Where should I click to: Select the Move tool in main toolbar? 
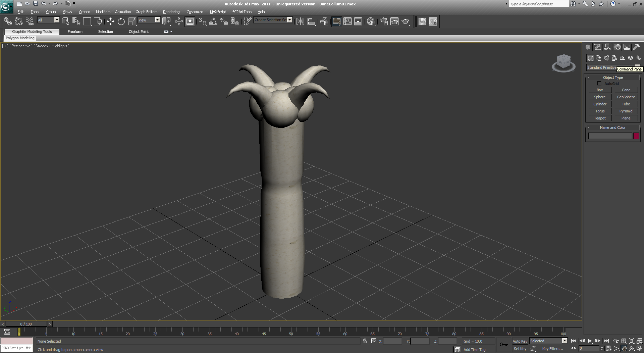click(110, 21)
